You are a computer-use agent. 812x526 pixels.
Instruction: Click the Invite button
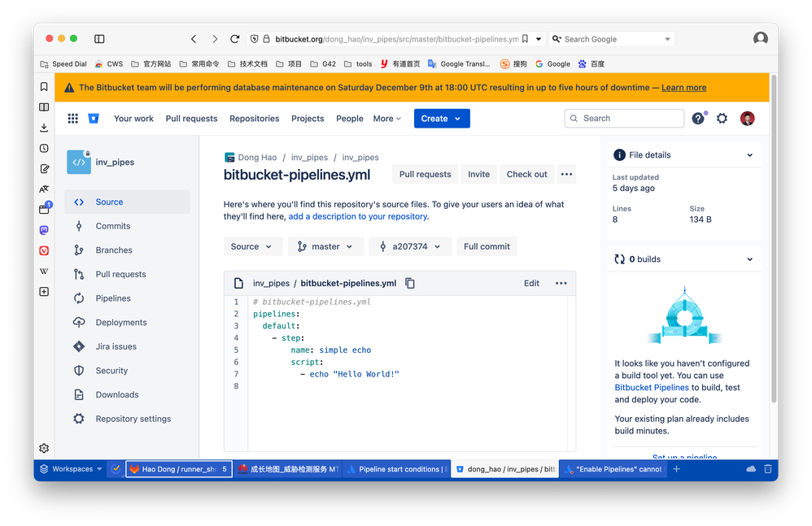click(x=478, y=174)
